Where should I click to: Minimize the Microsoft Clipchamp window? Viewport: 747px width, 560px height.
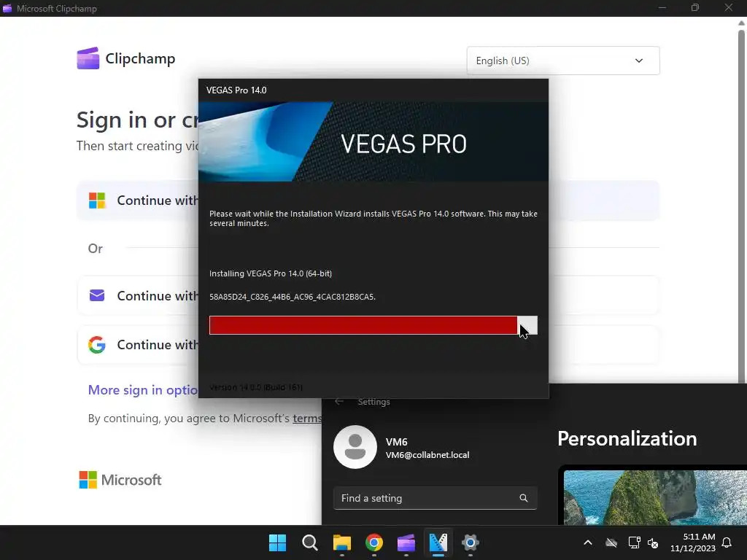tap(662, 7)
